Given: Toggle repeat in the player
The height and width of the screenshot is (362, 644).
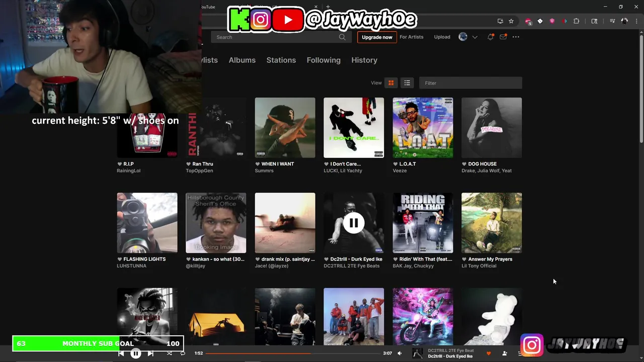Looking at the screenshot, I should tap(183, 353).
